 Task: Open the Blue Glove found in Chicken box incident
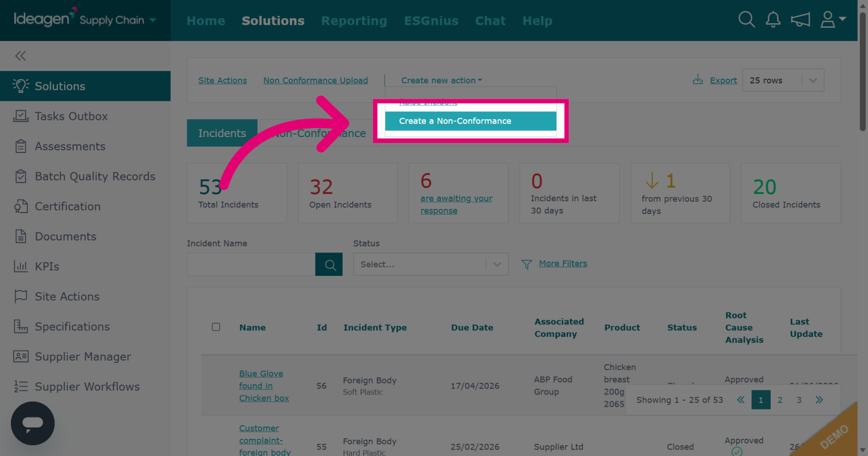pos(264,386)
